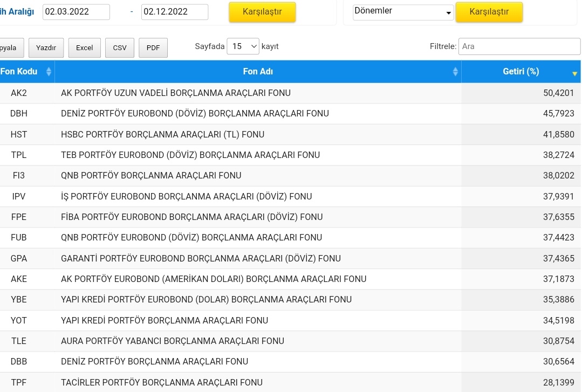Click return value 30,8754
This screenshot has height=392, width=582.
559,341
